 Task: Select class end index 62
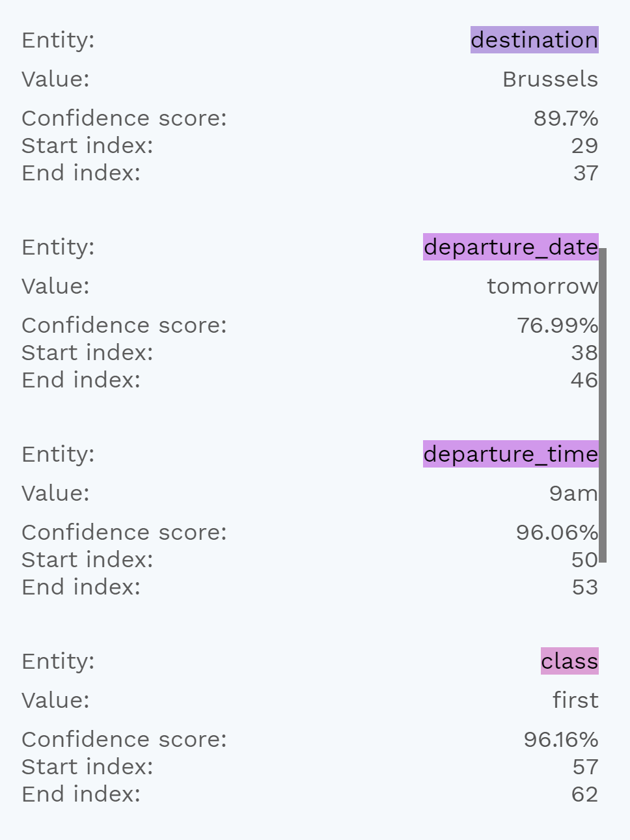(585, 794)
